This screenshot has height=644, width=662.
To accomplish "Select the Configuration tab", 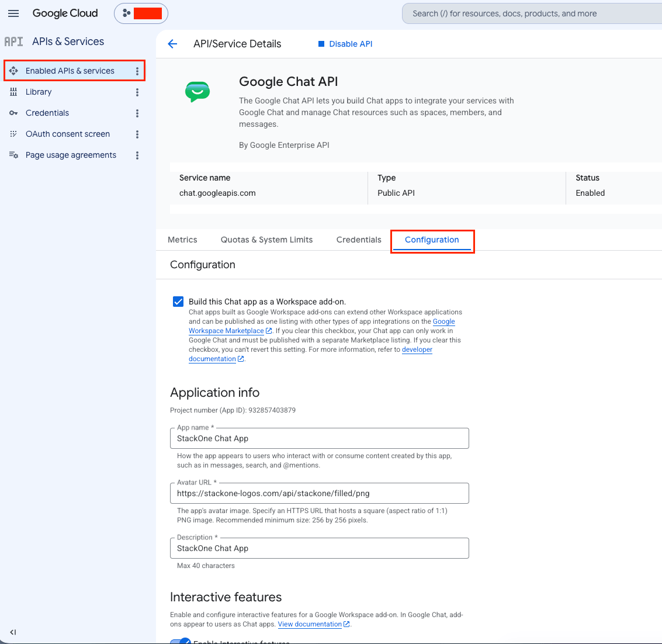I will pyautogui.click(x=432, y=240).
